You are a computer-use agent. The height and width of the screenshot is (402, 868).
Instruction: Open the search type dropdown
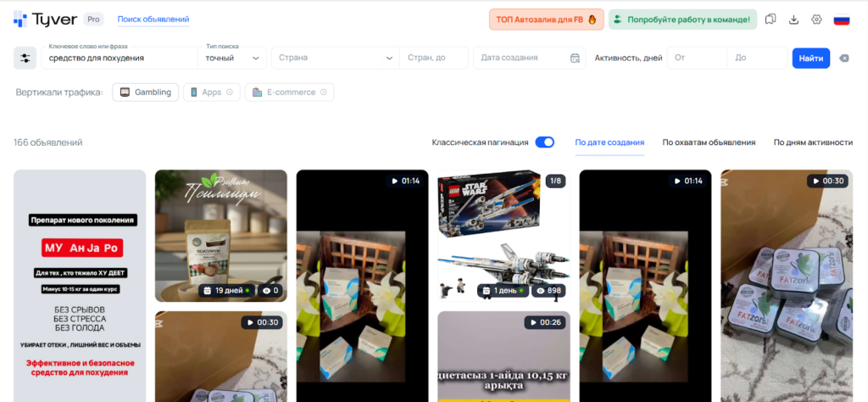coord(232,59)
